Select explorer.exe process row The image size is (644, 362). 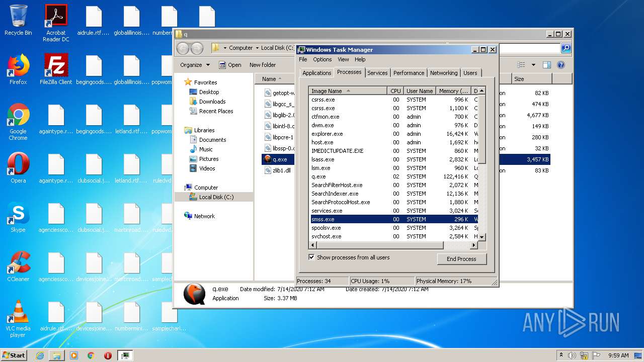393,134
